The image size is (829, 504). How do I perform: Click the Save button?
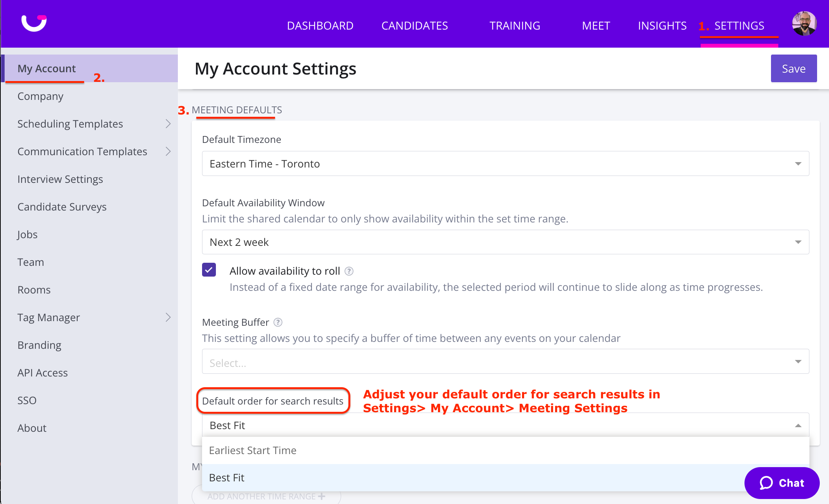click(793, 68)
